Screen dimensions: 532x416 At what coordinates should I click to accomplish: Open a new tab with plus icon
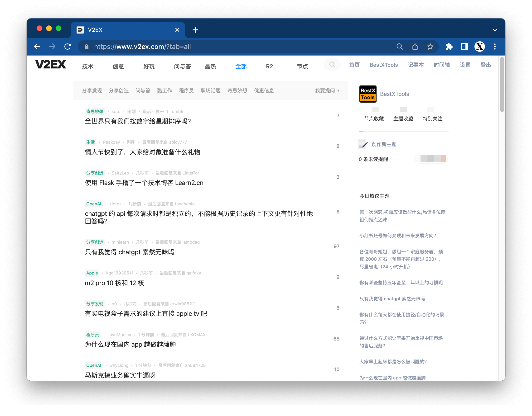(x=195, y=30)
